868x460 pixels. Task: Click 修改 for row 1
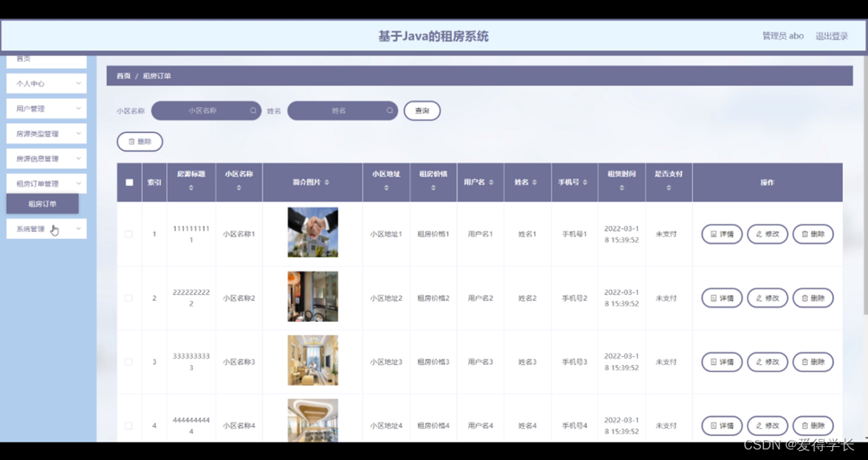[x=768, y=234]
